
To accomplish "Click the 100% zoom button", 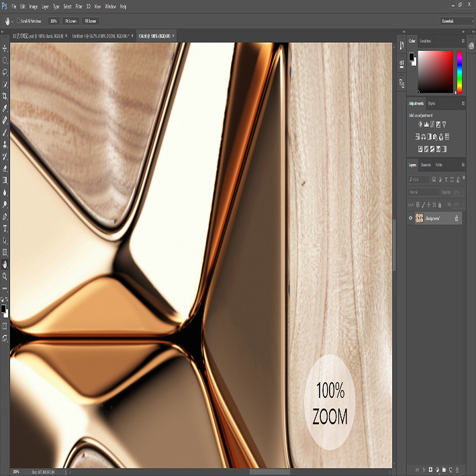I will click(54, 21).
